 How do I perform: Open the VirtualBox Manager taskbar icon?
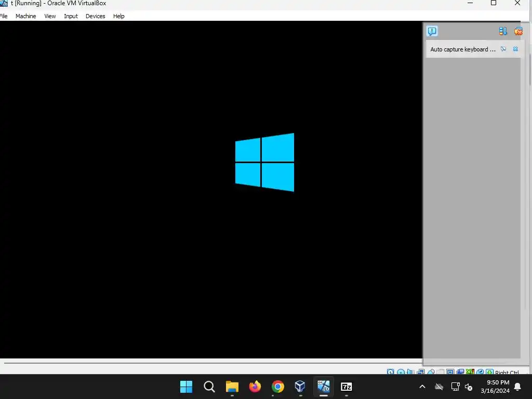tap(300, 387)
